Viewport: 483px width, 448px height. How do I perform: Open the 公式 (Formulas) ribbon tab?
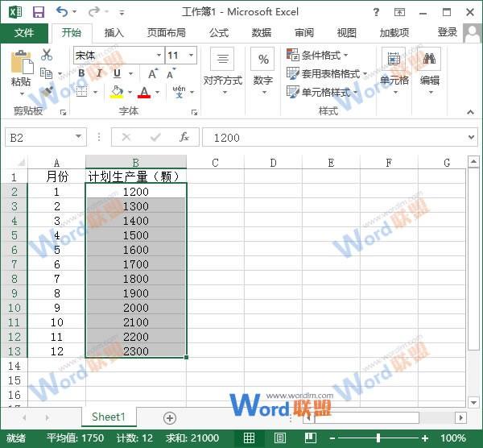219,33
